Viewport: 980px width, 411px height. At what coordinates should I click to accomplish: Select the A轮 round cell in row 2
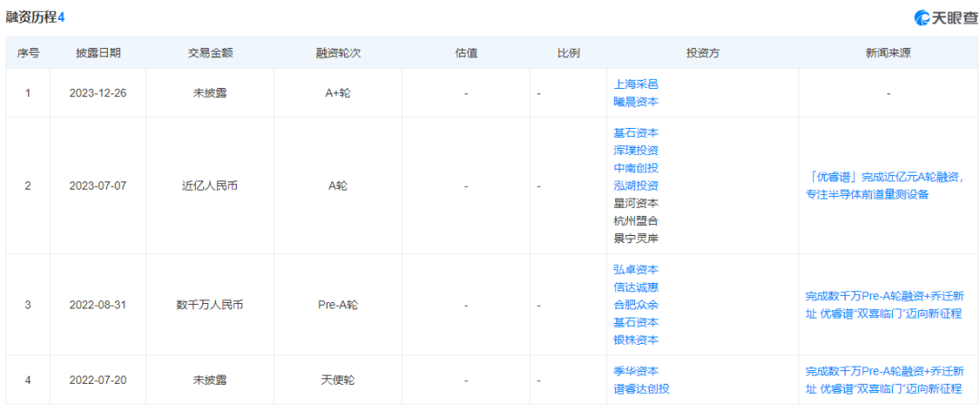point(338,185)
